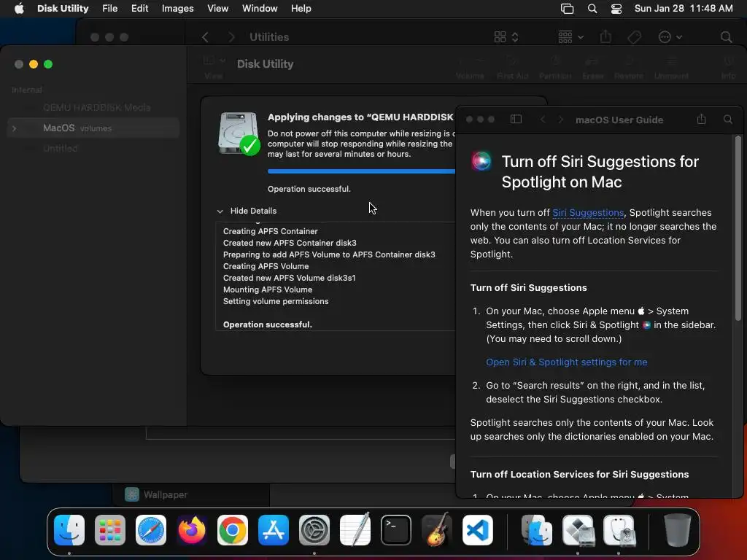Toggle the sidebar in macOS User Guide
The width and height of the screenshot is (747, 560).
[x=516, y=119]
